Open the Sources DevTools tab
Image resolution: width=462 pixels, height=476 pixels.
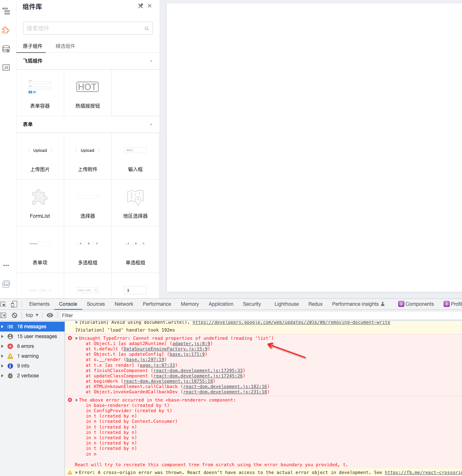[96, 304]
